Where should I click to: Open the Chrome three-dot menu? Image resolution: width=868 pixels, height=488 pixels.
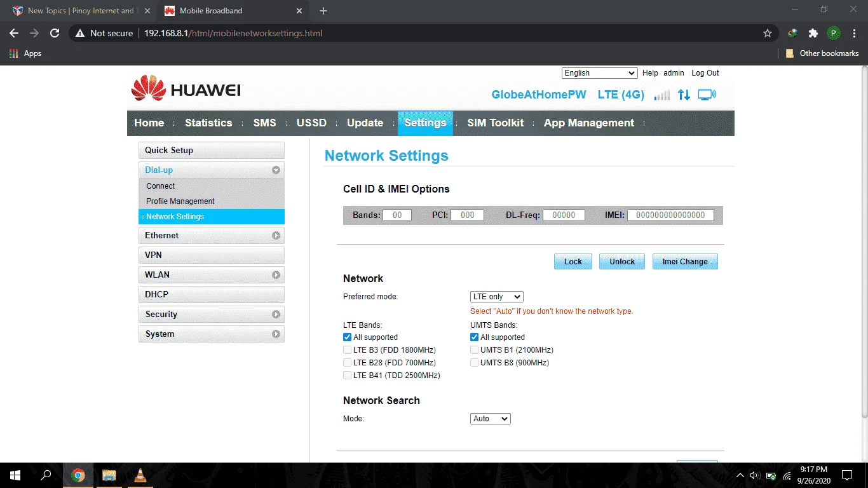tap(854, 33)
